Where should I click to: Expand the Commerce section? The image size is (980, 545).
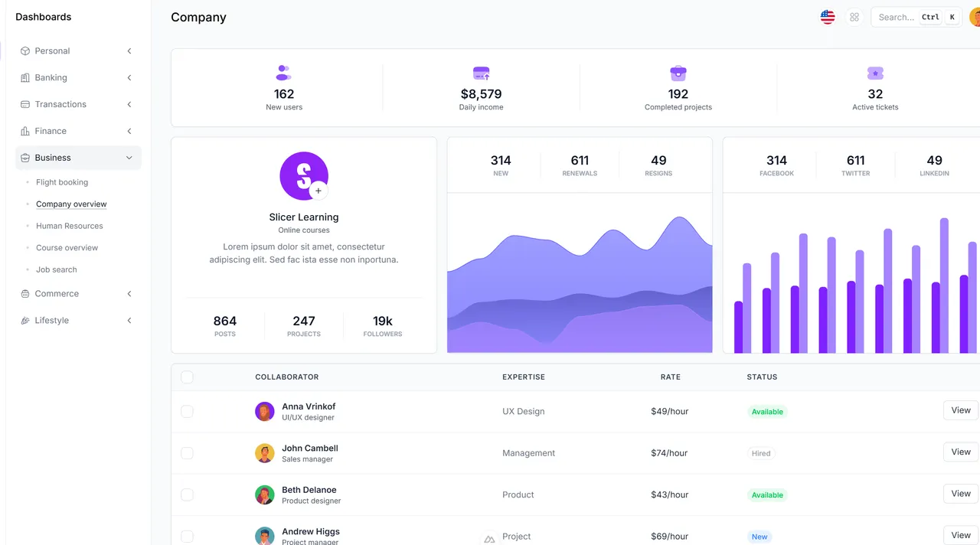tap(77, 293)
